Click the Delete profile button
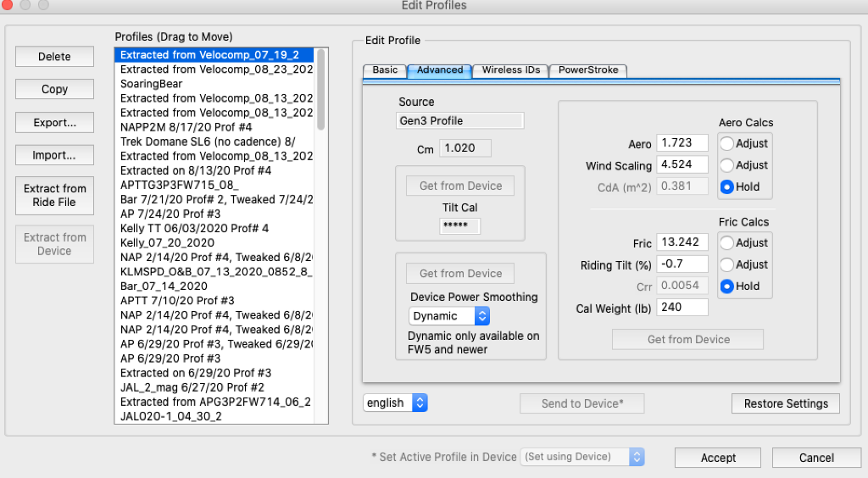 54,57
